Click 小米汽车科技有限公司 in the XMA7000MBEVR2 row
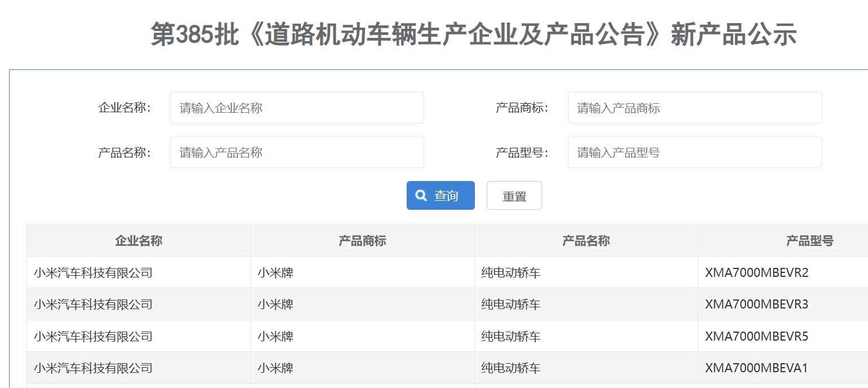Screen dimensions: 868x388 [93, 273]
